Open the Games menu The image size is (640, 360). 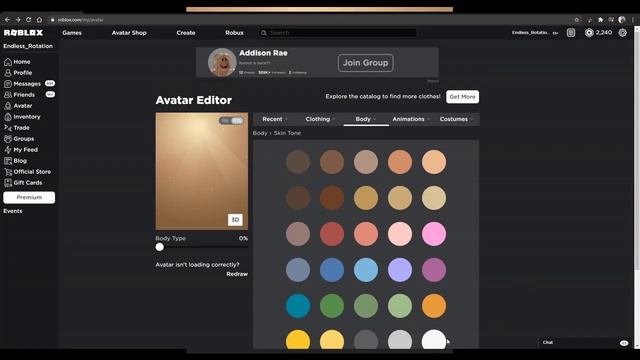tap(72, 33)
